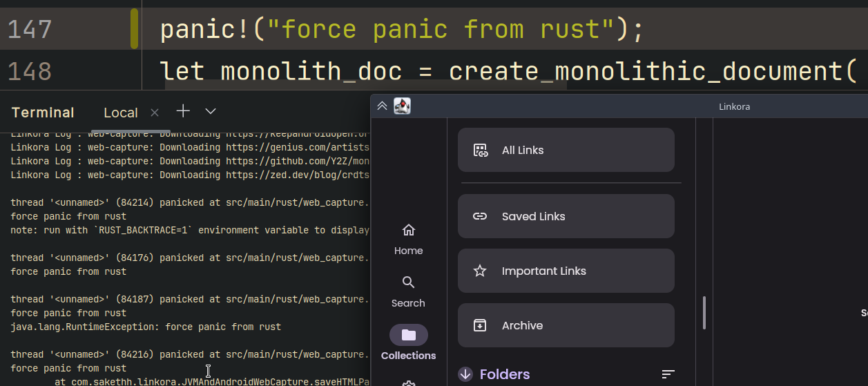Viewport: 868px width, 386px height.
Task: Add a new terminal session
Action: point(183,111)
